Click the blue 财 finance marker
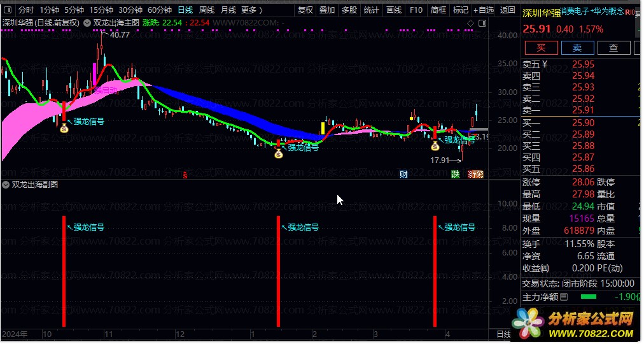The width and height of the screenshot is (644, 344). pos(403,175)
